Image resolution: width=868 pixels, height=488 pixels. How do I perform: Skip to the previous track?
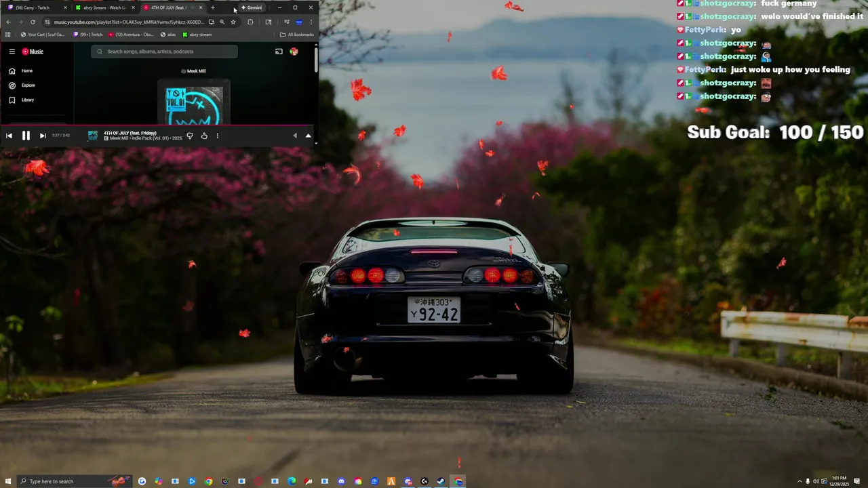point(9,136)
